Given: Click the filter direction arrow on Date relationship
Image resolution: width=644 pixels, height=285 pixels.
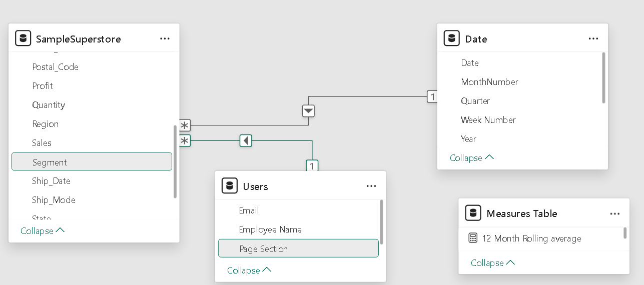Looking at the screenshot, I should (x=309, y=110).
